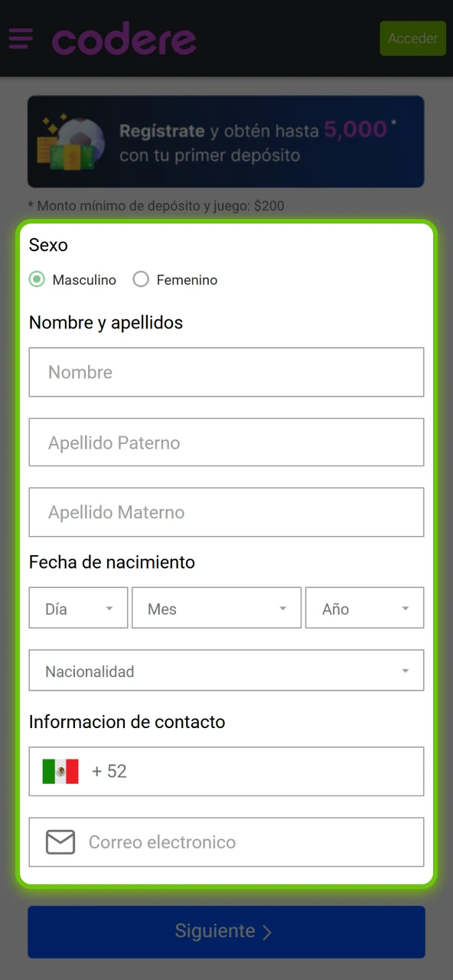Viewport: 453px width, 980px height.
Task: Click the Apellido Paterno field
Action: [226, 443]
